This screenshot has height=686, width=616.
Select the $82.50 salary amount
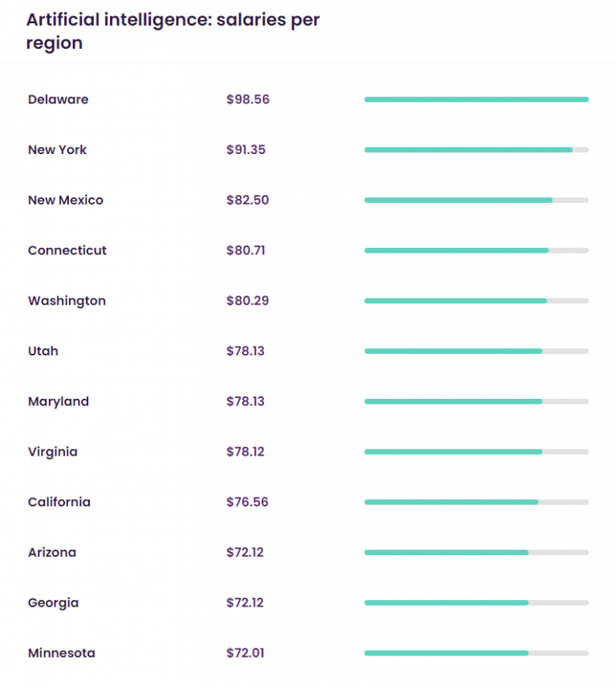click(x=247, y=200)
